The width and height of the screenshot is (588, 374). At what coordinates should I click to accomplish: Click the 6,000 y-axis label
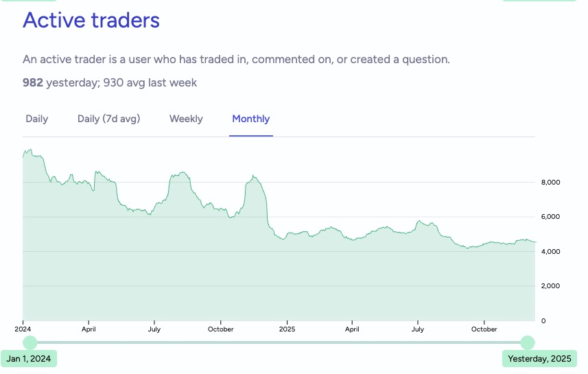[x=552, y=217]
